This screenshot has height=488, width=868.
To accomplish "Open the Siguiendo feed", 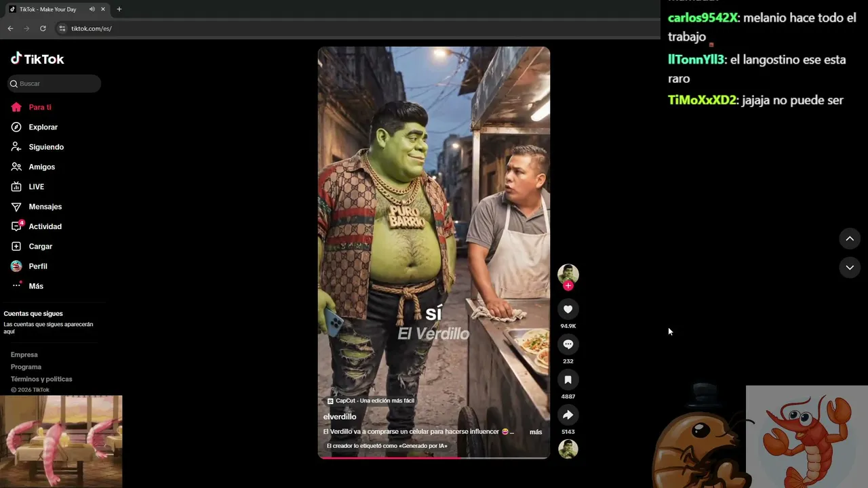I will point(46,147).
